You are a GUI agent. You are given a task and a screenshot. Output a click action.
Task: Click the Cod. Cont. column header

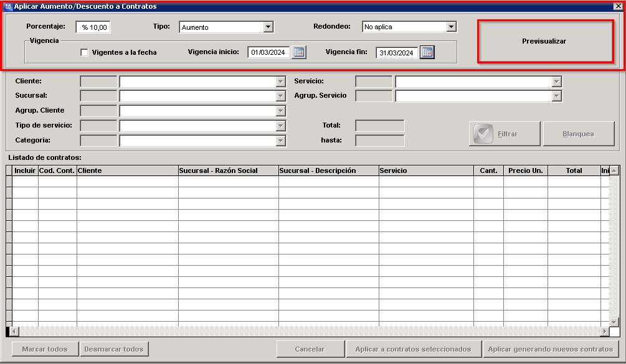tap(57, 170)
